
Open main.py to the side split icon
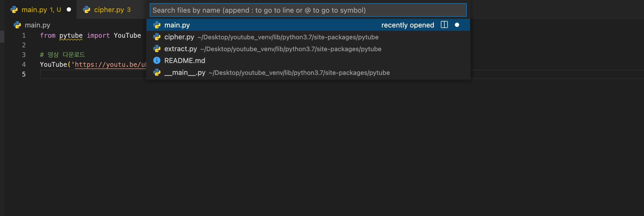click(444, 25)
